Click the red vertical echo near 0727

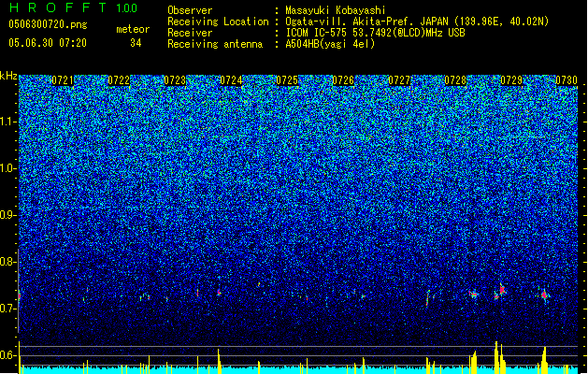427,299
